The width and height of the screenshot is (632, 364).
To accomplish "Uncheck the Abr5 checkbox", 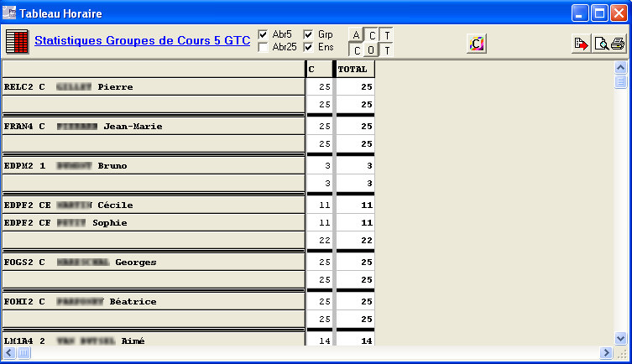I will (x=264, y=34).
